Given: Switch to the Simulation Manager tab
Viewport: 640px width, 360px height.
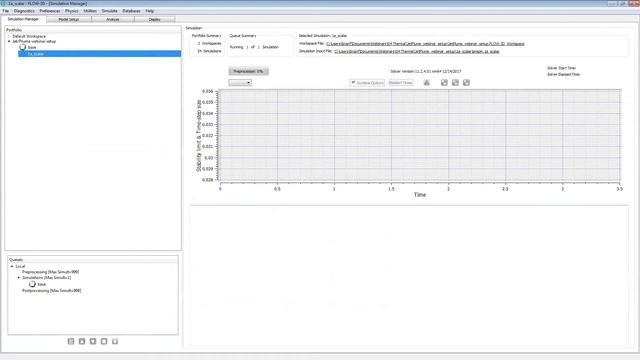Looking at the screenshot, I should pyautogui.click(x=23, y=19).
